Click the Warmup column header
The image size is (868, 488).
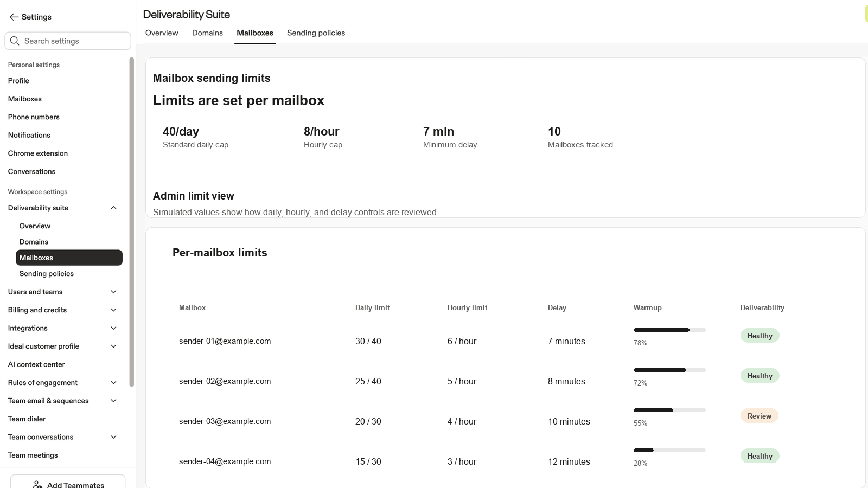click(x=647, y=307)
